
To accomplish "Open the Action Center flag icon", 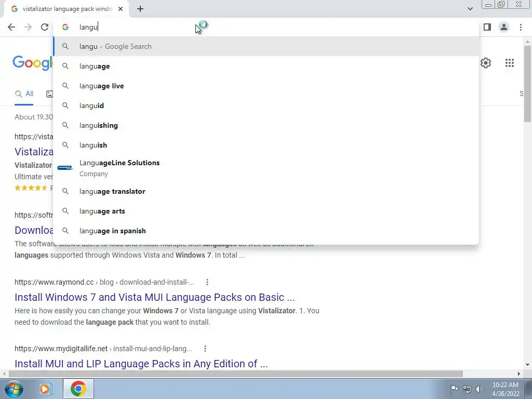I will tap(454, 389).
